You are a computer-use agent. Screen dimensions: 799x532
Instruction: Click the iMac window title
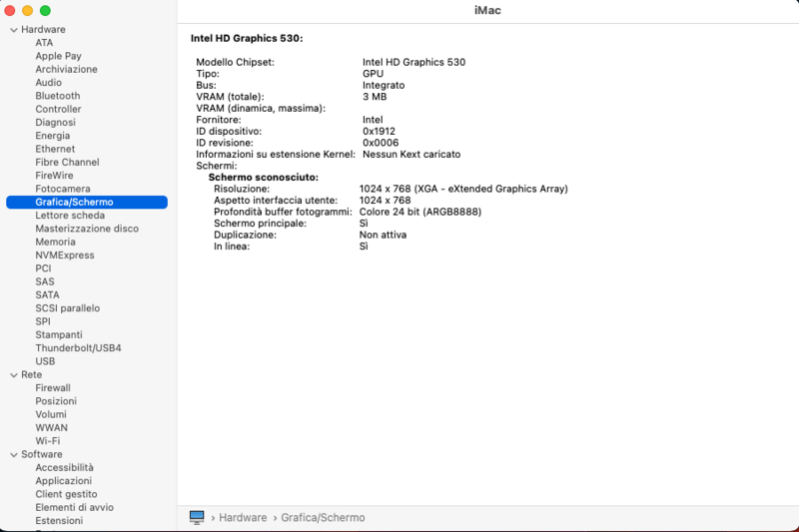click(487, 10)
